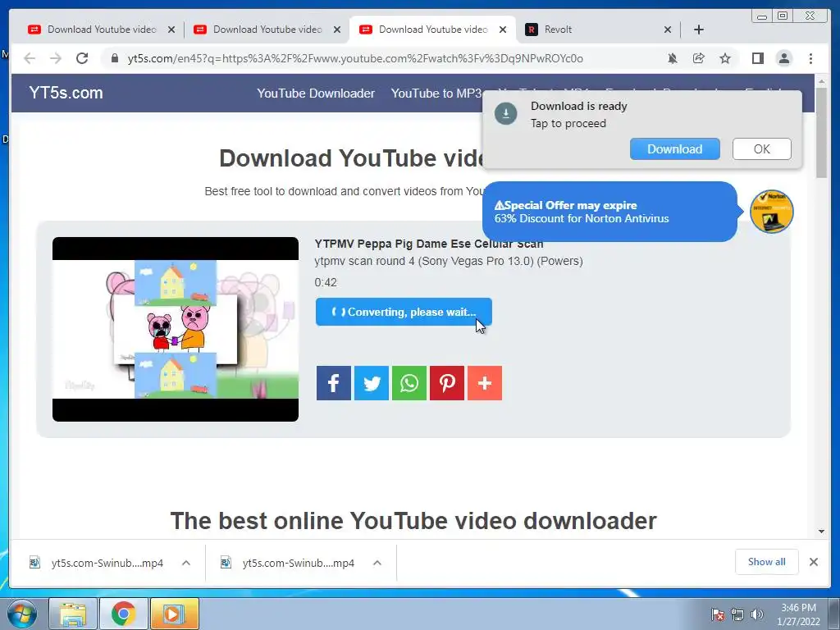Expand options for first downloaded mp4

coord(186,563)
